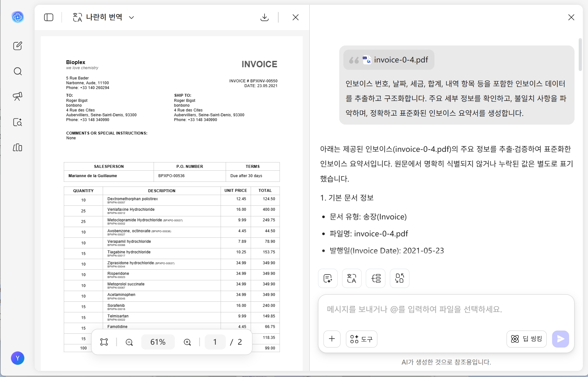The width and height of the screenshot is (588, 377).
Task: Close the chat panel
Action: [x=571, y=17]
